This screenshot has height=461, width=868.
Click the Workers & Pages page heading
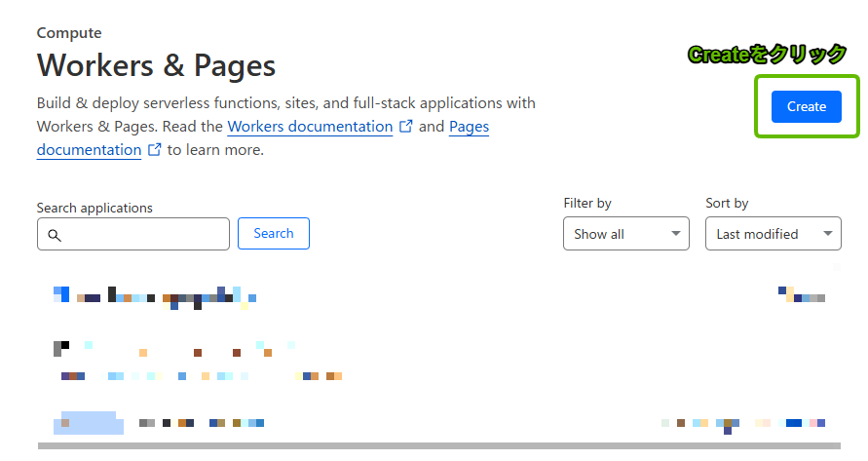156,65
